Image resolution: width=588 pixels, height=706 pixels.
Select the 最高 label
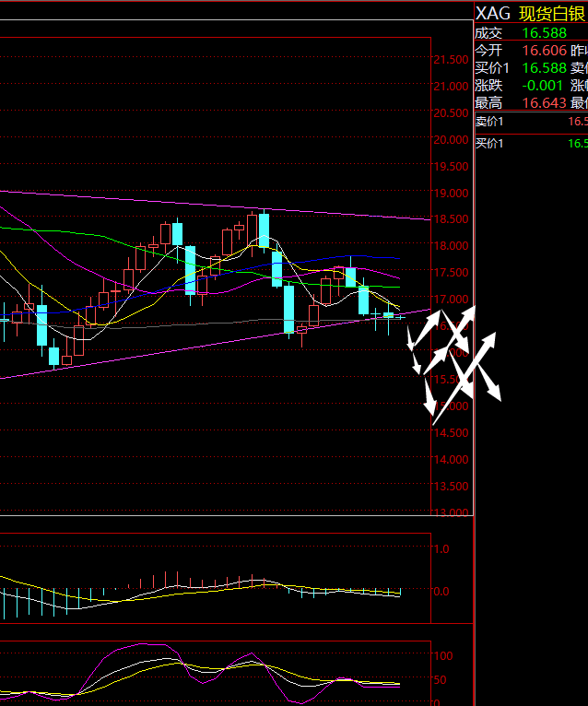click(489, 103)
